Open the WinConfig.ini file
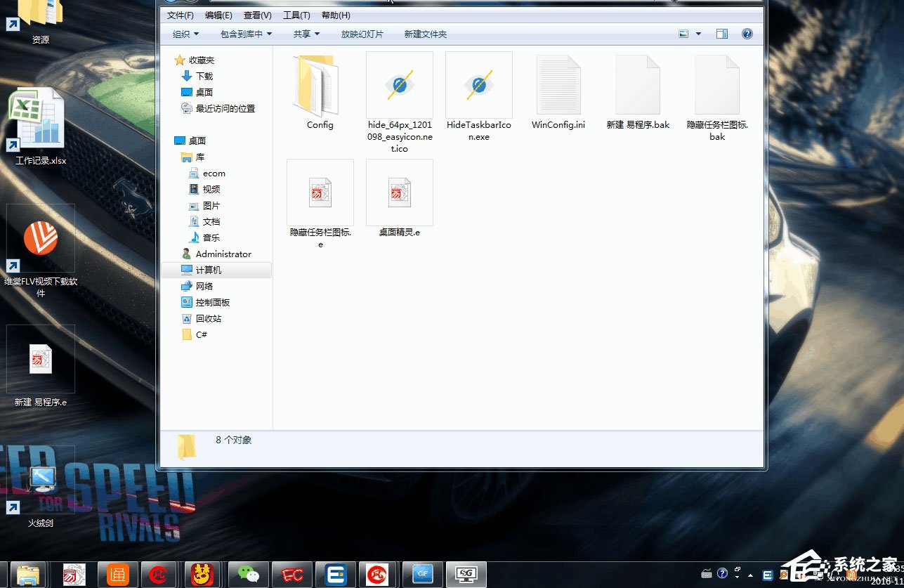The width and height of the screenshot is (904, 588). [558, 84]
